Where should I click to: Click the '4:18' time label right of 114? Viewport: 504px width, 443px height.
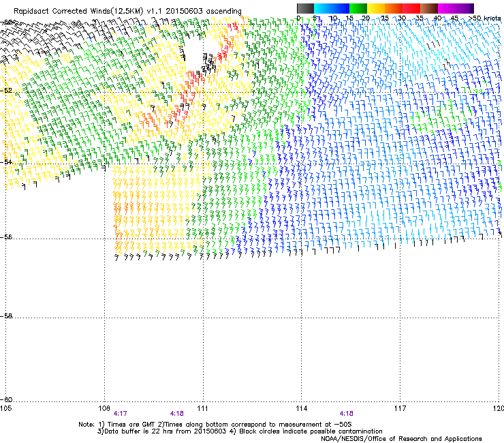point(346,414)
